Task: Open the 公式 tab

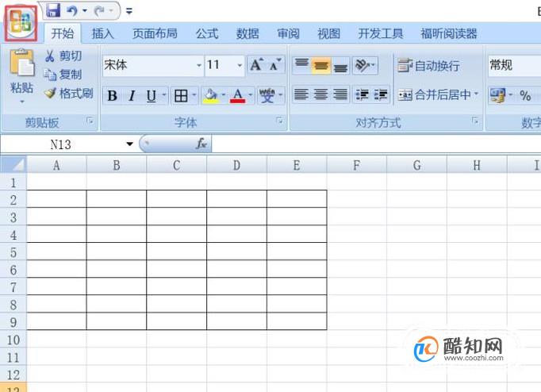Action: 207,33
